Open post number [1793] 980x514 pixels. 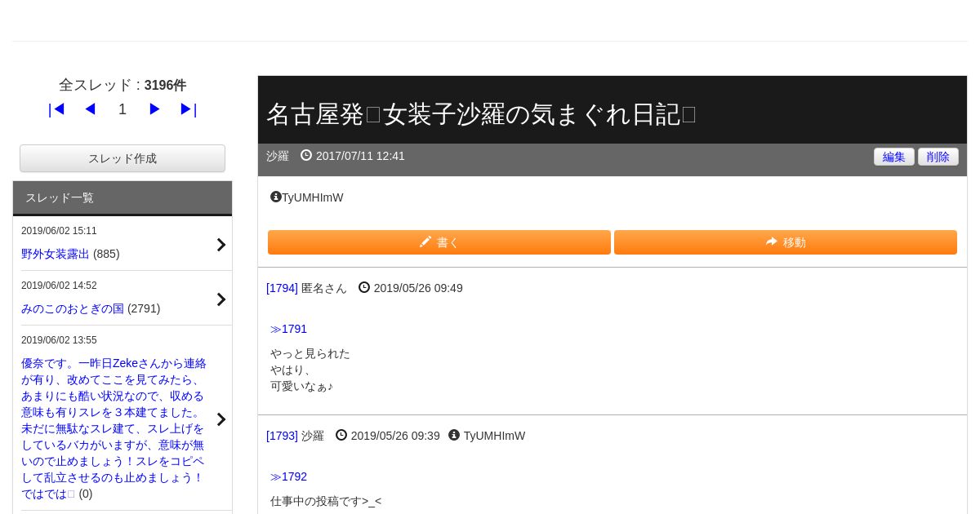(282, 436)
